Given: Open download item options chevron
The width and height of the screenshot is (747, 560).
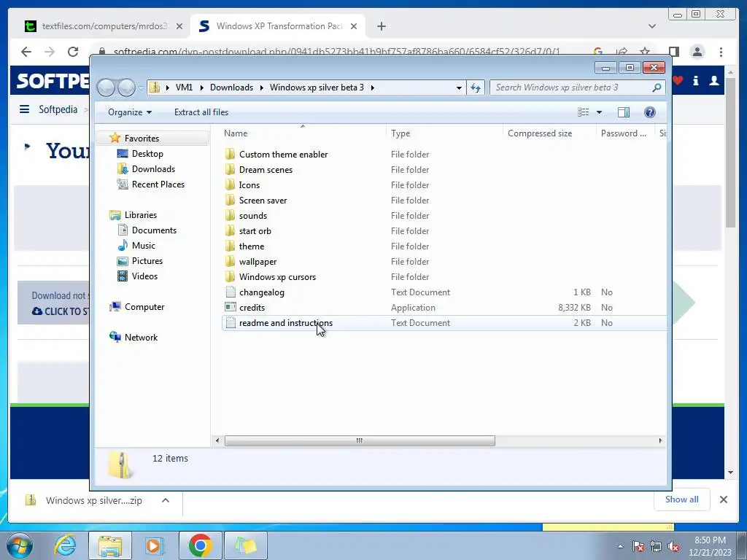Looking at the screenshot, I should [x=166, y=500].
